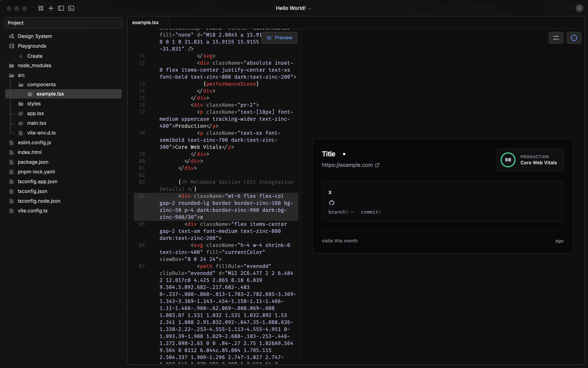Click the white status dot beside Title
This screenshot has height=368, width=588.
(344, 154)
